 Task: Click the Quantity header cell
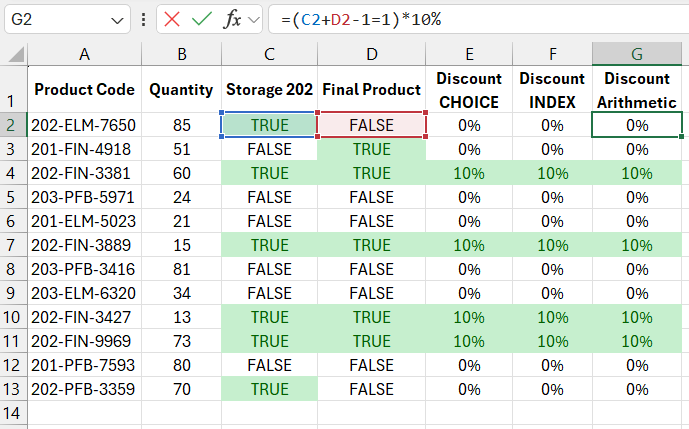(181, 89)
